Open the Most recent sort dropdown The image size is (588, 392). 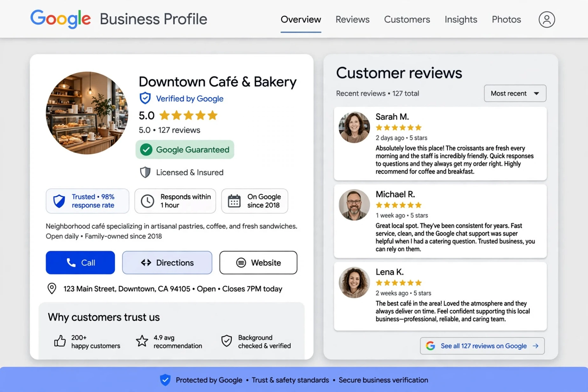tap(515, 94)
